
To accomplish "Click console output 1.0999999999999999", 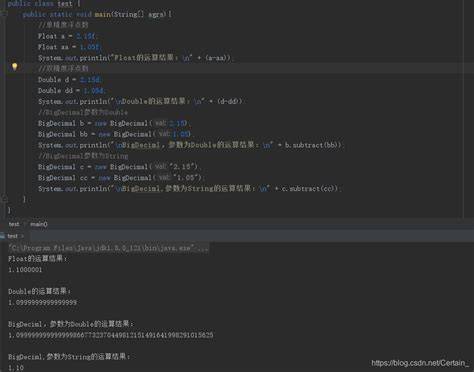I will pyautogui.click(x=43, y=302).
